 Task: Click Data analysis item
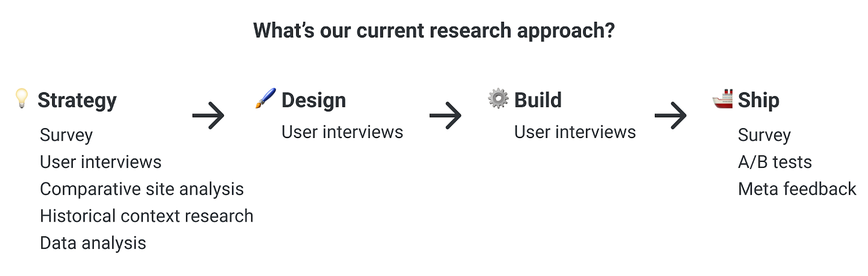[x=93, y=243]
